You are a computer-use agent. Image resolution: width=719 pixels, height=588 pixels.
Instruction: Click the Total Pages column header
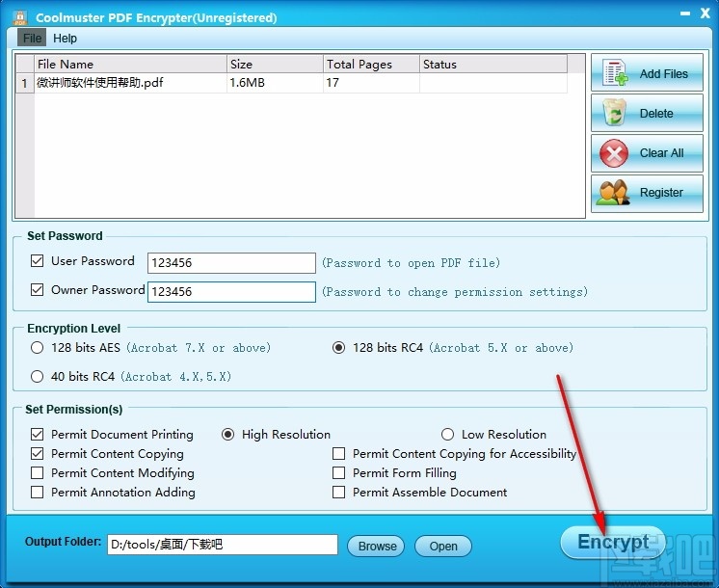click(371, 65)
